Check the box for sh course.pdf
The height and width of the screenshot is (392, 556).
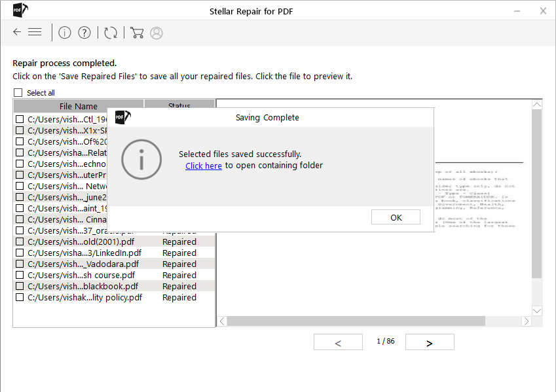pos(20,275)
